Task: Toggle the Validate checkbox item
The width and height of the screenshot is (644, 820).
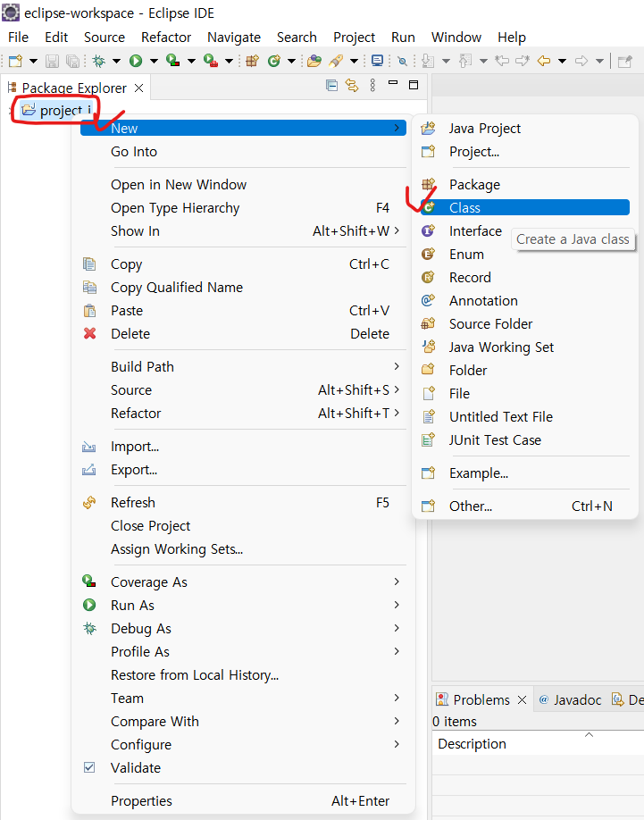Action: [x=243, y=767]
